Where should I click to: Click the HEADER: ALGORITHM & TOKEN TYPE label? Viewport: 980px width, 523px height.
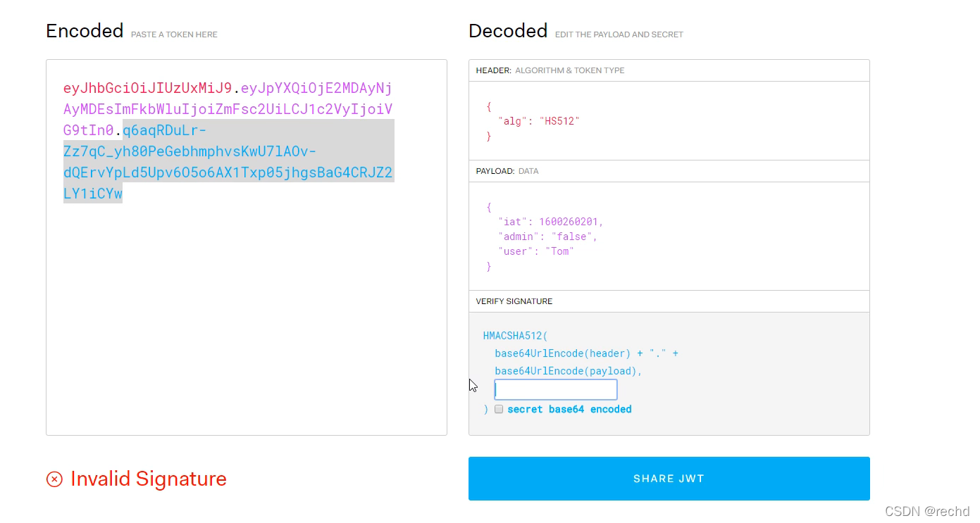coord(550,70)
